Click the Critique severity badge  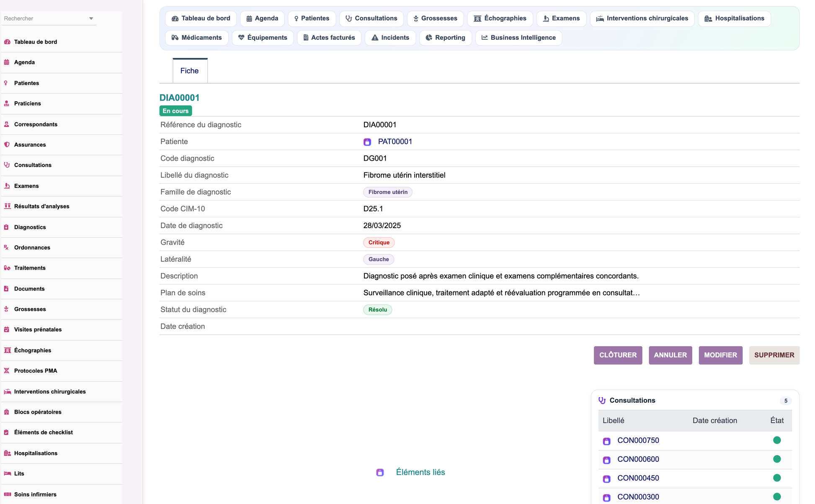(379, 242)
